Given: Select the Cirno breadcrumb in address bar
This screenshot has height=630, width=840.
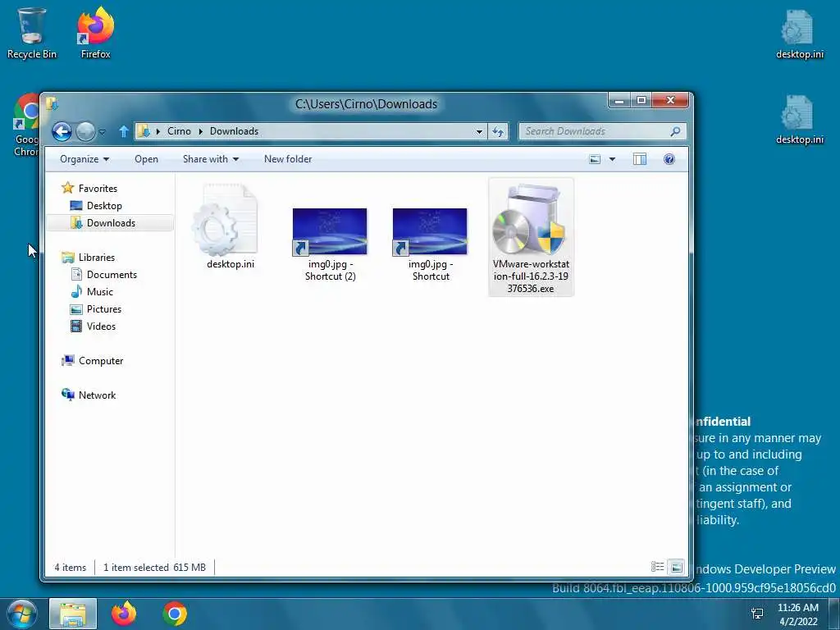Looking at the screenshot, I should (x=179, y=131).
